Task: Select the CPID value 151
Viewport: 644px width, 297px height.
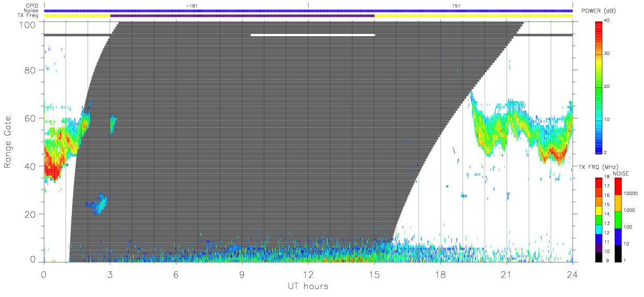Action: (456, 6)
